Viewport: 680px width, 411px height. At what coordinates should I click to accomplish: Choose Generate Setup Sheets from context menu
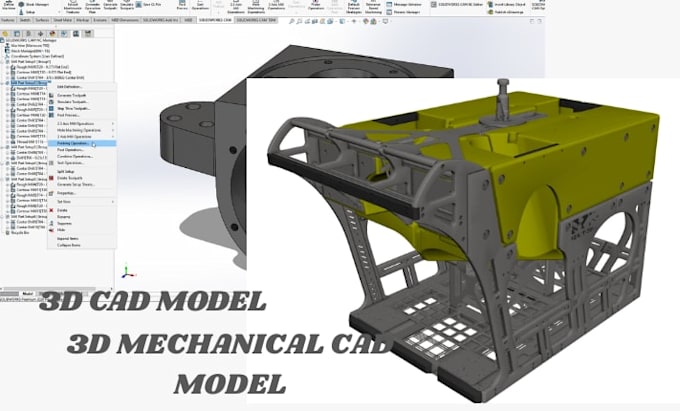82,184
